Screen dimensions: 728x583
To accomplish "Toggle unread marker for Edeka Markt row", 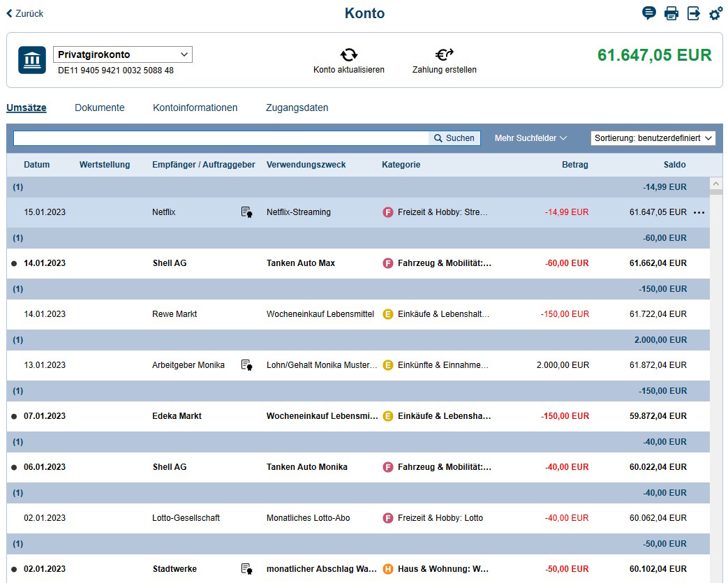I will pyautogui.click(x=14, y=416).
